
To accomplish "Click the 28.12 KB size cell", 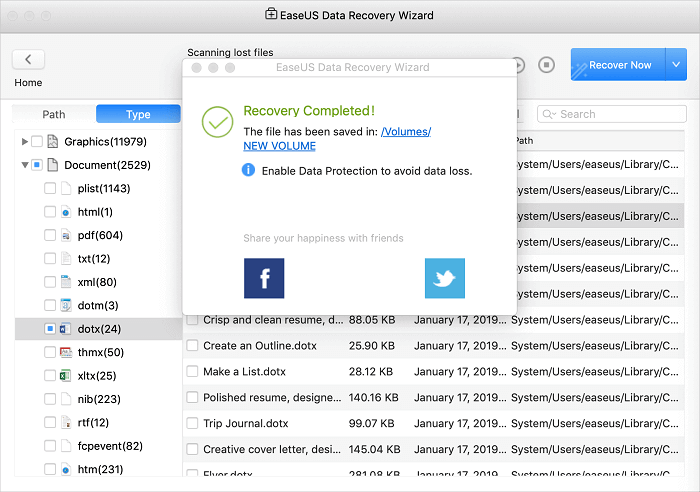I will pos(371,371).
